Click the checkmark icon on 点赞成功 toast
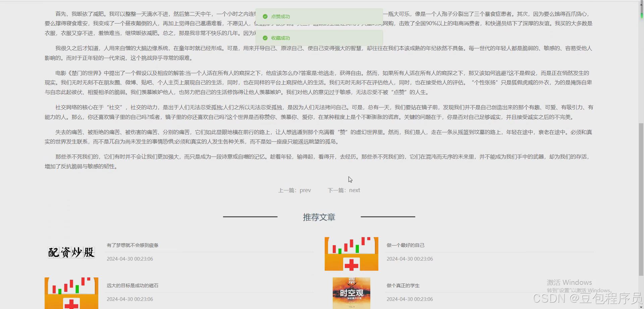644x309 pixels. [265, 16]
